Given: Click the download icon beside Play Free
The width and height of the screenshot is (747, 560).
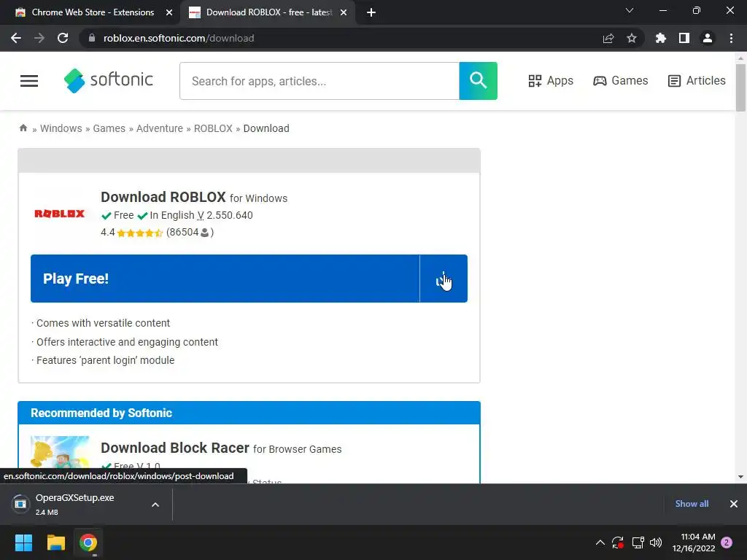Looking at the screenshot, I should click(443, 279).
